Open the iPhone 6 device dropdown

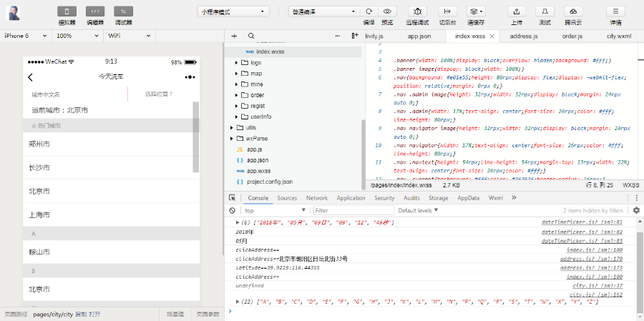26,35
